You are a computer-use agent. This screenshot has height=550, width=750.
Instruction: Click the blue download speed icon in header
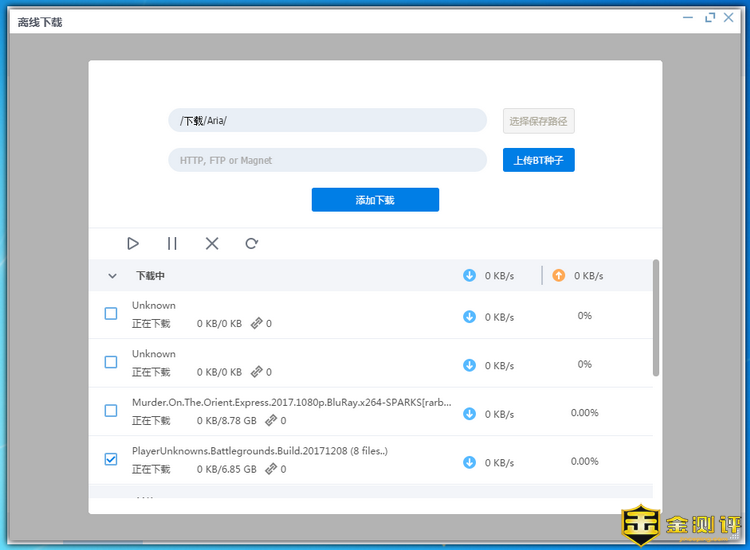470,275
